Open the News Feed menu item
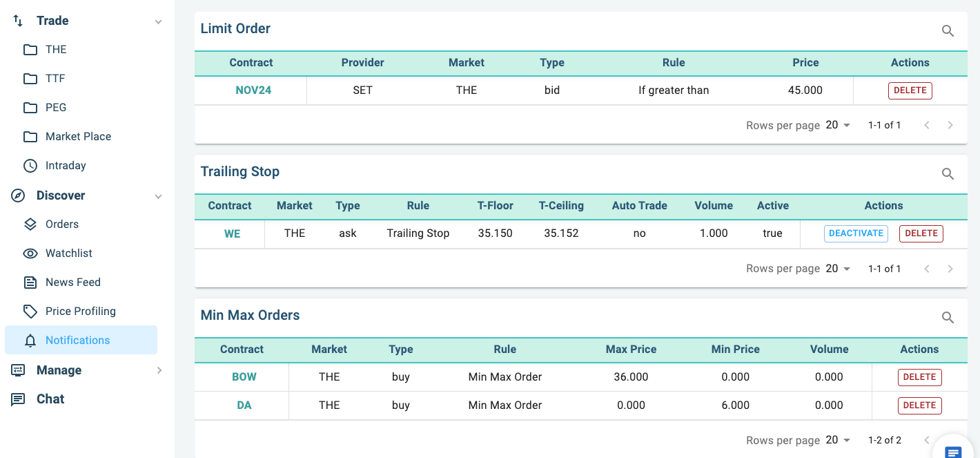The image size is (980, 458). click(x=72, y=283)
